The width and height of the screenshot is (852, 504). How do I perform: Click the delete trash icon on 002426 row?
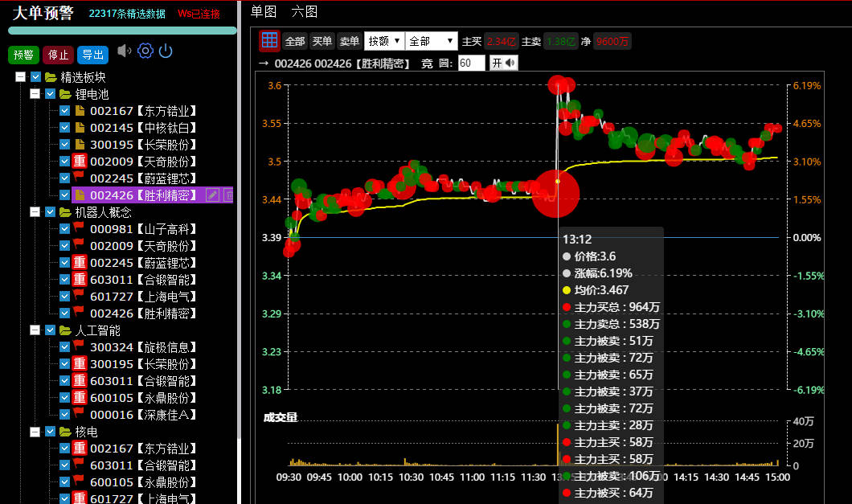coord(228,195)
